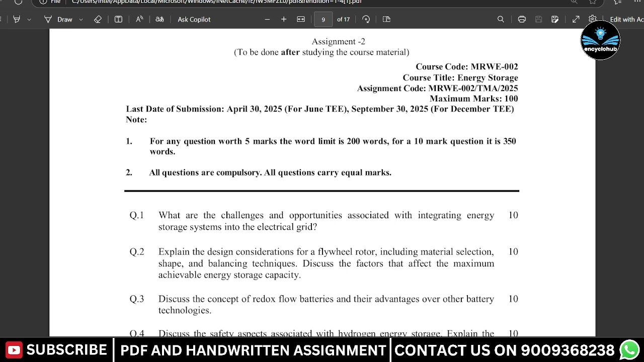Click the 'Q.3' question label
The width and height of the screenshot is (644, 362).
pyautogui.click(x=137, y=299)
